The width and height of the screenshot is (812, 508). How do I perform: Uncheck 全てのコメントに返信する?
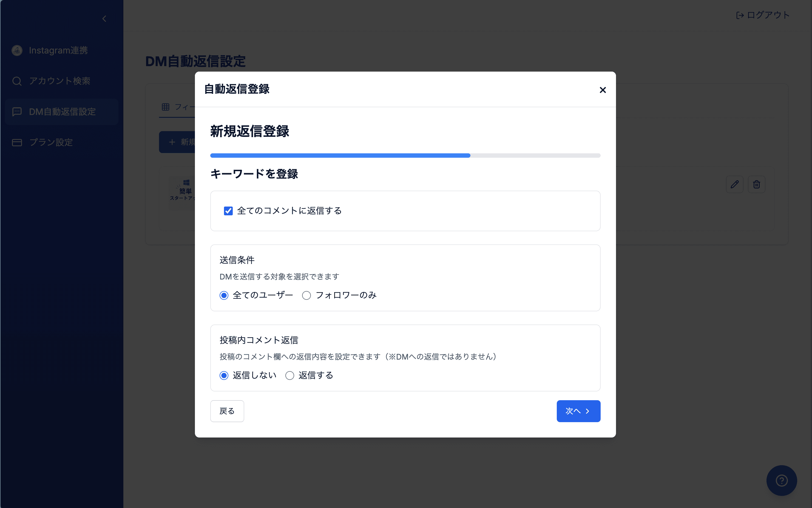tap(228, 211)
